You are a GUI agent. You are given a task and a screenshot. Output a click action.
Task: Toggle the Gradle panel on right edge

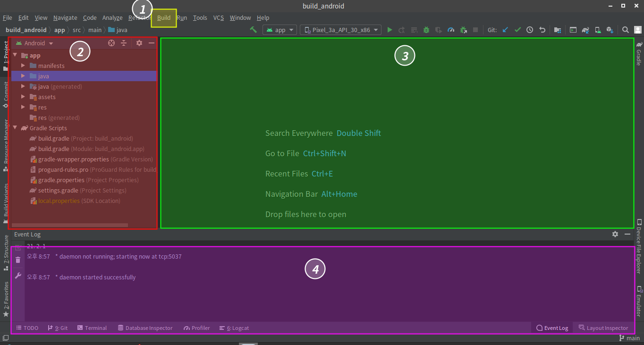pos(639,53)
